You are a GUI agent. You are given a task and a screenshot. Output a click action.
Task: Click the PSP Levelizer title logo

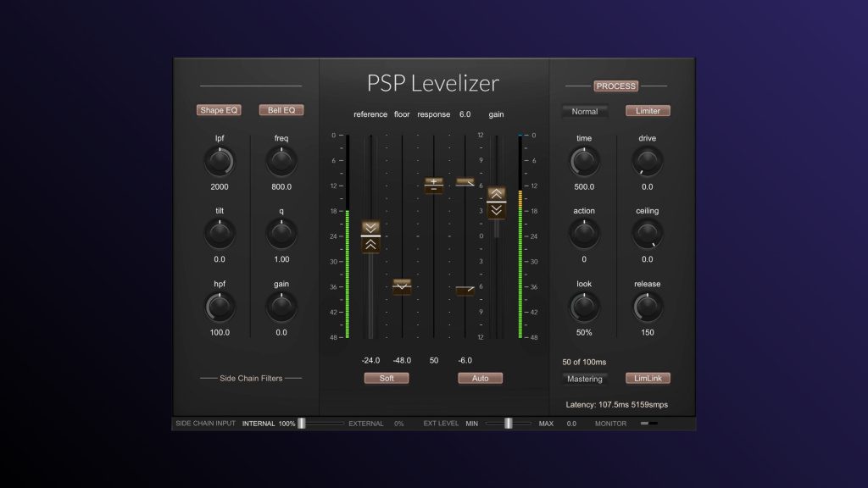(x=433, y=83)
